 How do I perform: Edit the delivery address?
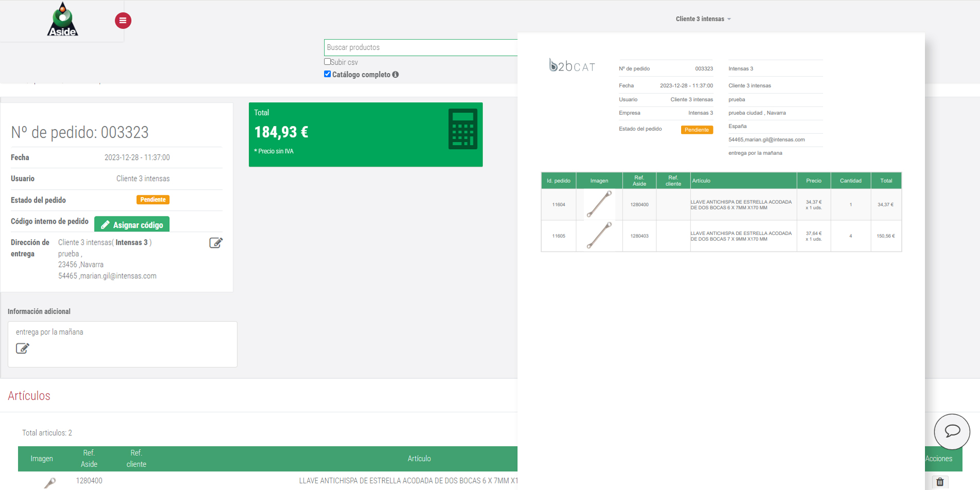click(216, 243)
